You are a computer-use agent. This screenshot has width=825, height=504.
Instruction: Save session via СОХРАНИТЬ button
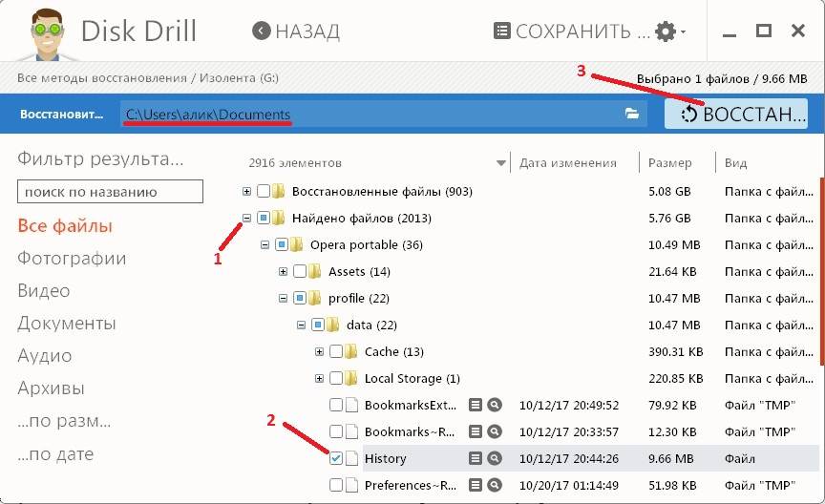pyautogui.click(x=572, y=31)
